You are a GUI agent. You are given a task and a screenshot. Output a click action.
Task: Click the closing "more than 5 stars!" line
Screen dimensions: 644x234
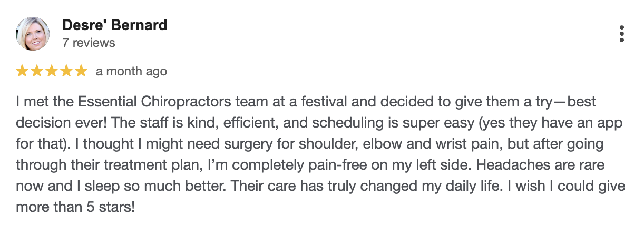point(75,207)
